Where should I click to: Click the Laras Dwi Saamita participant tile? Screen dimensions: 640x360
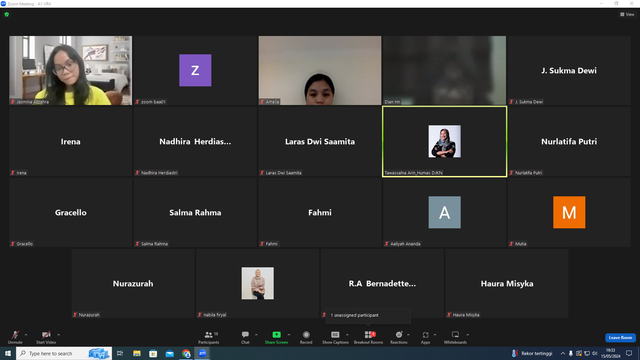(x=320, y=141)
